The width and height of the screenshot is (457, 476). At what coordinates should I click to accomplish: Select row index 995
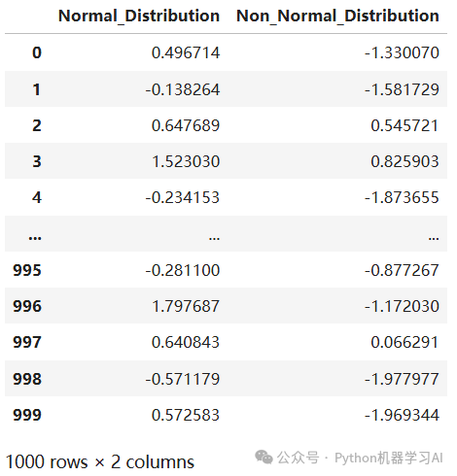pyautogui.click(x=27, y=270)
